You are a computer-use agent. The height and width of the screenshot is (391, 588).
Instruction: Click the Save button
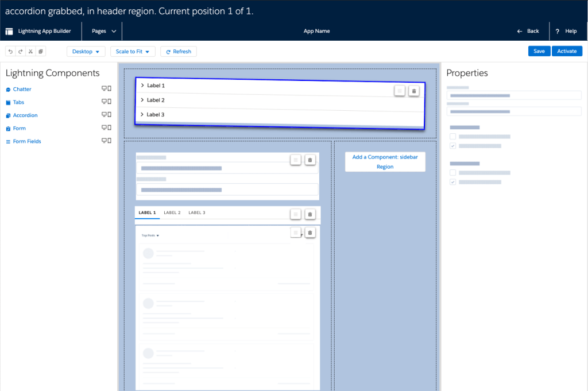[x=539, y=51]
